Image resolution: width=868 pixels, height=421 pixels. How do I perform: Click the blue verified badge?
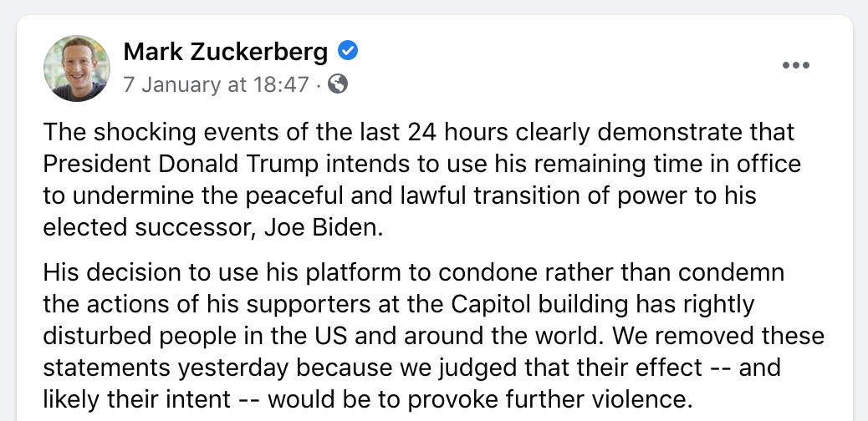(348, 52)
